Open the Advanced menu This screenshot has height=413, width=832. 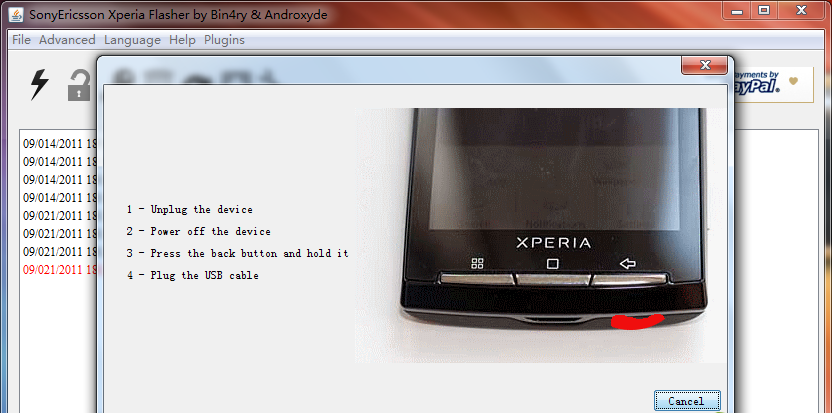pos(67,40)
